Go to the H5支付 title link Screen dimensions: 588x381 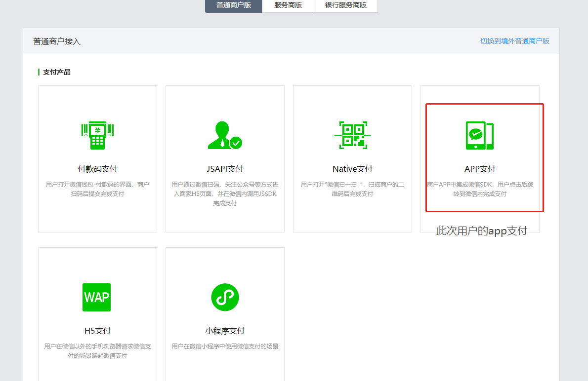97,331
